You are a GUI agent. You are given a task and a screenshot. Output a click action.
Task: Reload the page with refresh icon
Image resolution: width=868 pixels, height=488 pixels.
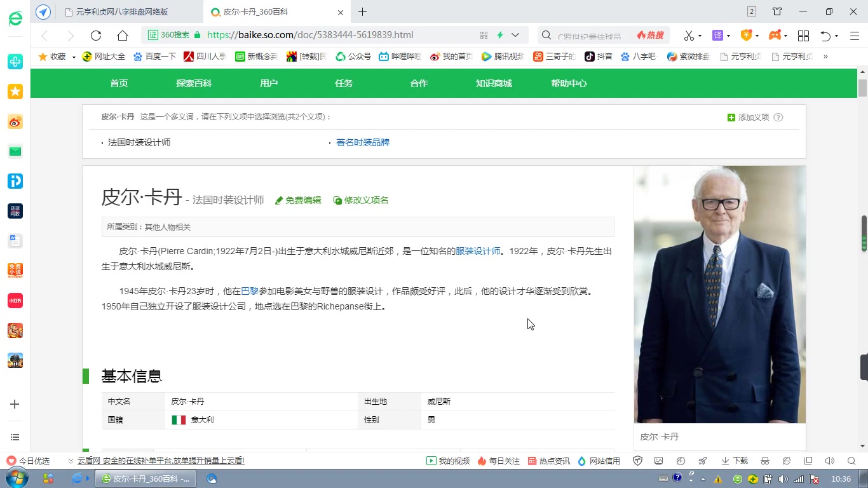click(x=96, y=36)
